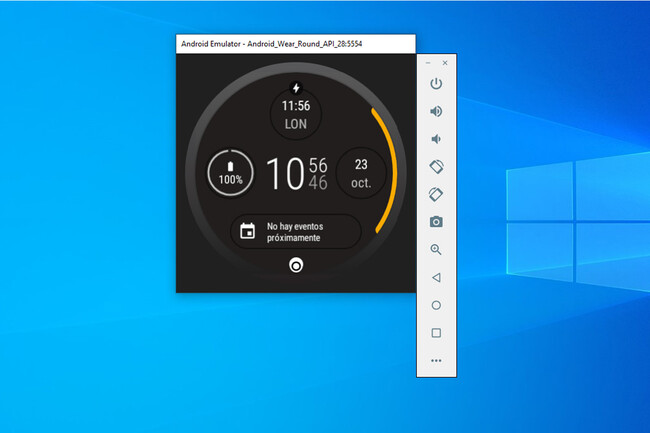Close the emulator toolbar panel
650x433 pixels.
click(445, 63)
